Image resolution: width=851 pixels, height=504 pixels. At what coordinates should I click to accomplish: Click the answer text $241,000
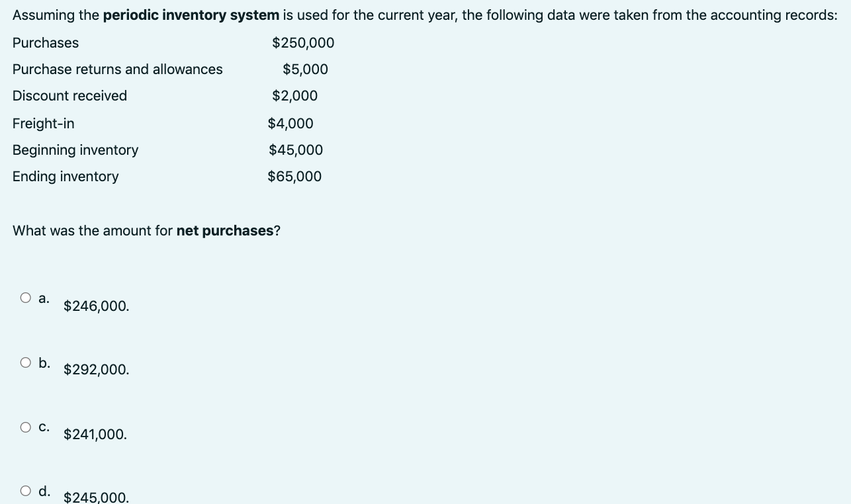click(95, 434)
